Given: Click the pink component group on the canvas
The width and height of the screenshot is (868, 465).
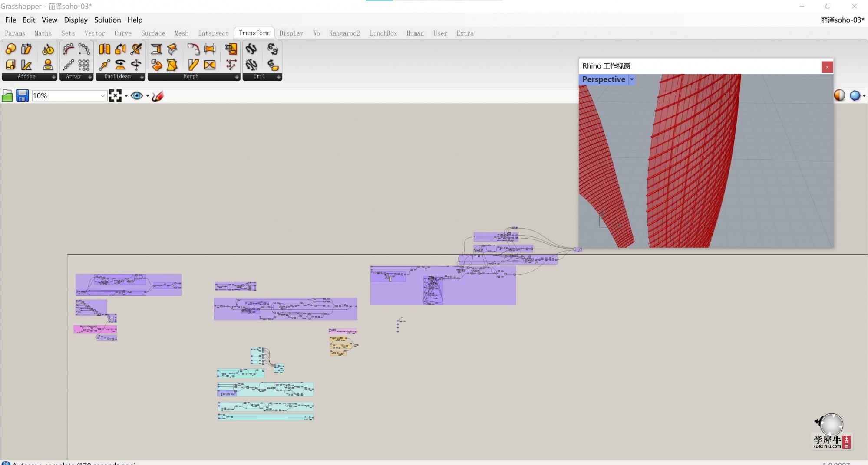Looking at the screenshot, I should pos(95,329).
